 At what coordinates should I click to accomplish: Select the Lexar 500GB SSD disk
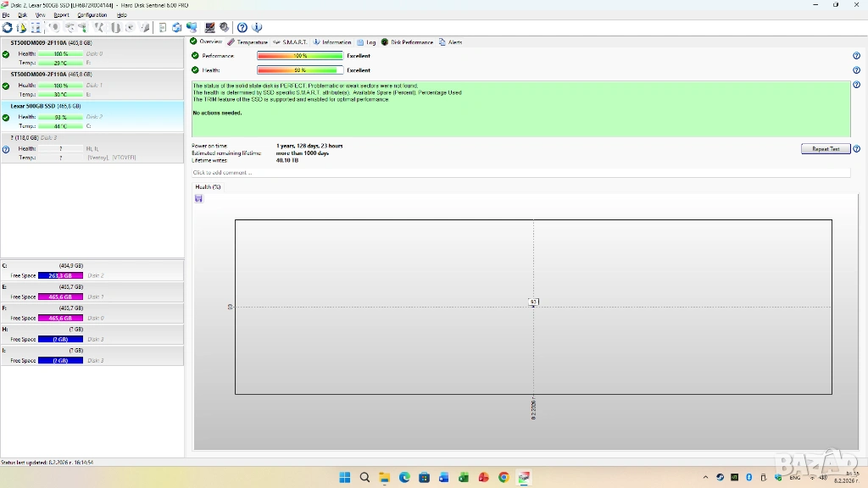click(x=46, y=106)
